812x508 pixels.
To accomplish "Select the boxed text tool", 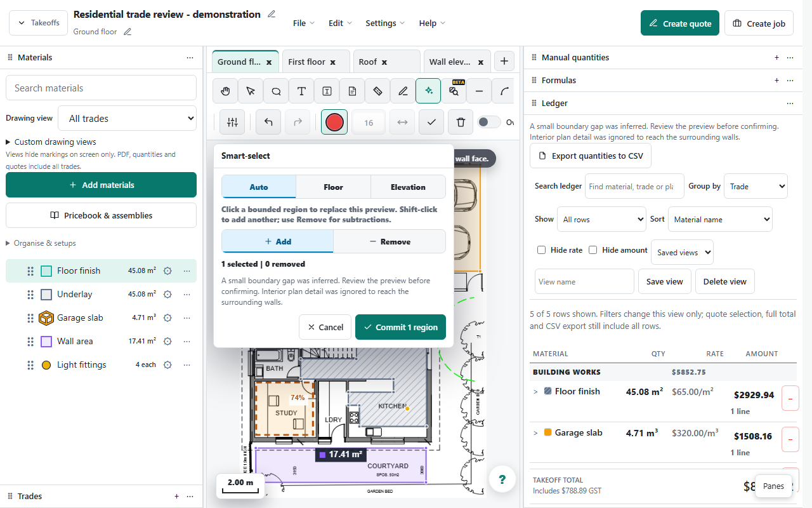I will coord(327,91).
